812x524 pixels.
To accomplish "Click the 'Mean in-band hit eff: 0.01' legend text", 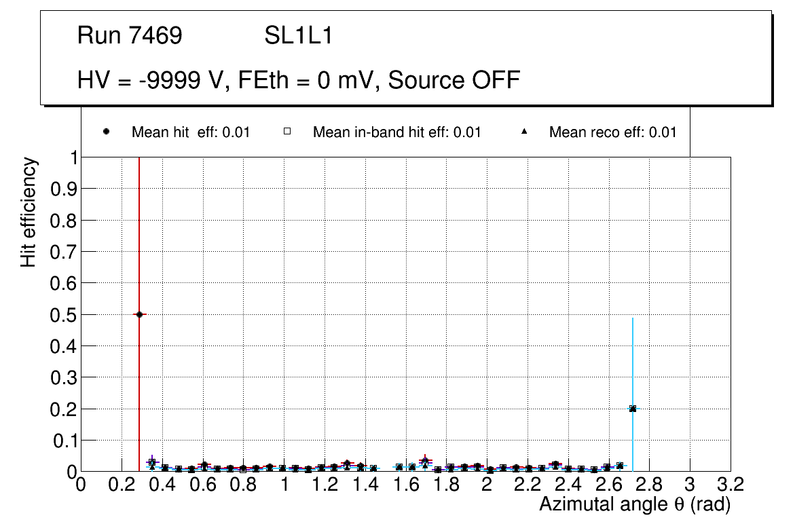I will tap(396, 132).
